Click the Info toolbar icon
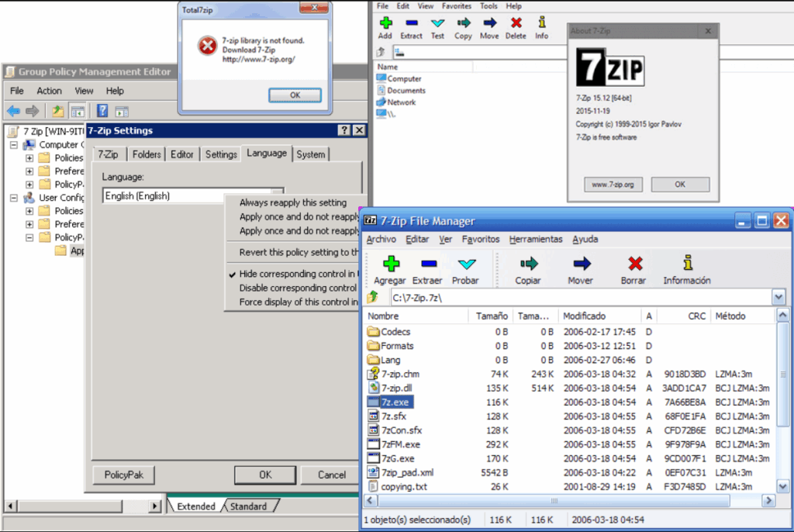This screenshot has height=532, width=794. [542, 22]
